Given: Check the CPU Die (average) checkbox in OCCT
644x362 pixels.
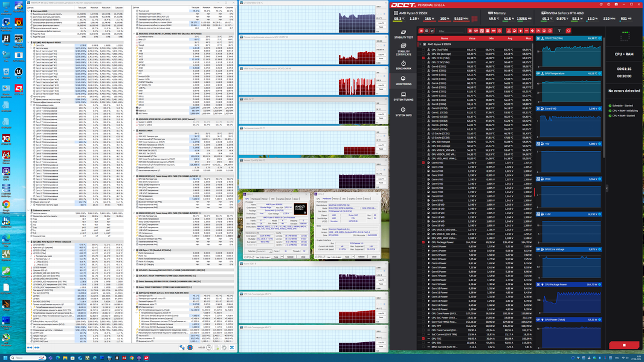Looking at the screenshot, I should pyautogui.click(x=423, y=54).
